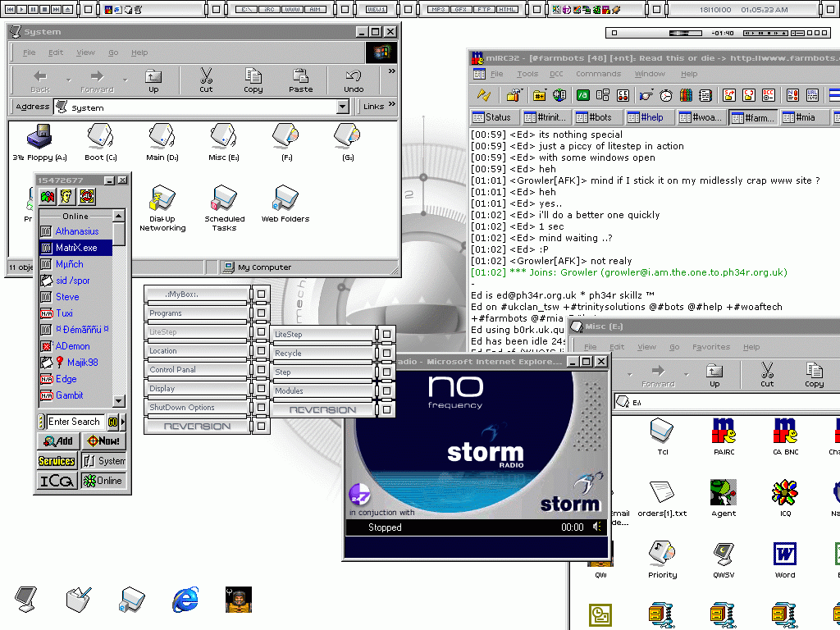Click the mIRC timer stopwatch icon
840x630 pixels.
coord(665,95)
